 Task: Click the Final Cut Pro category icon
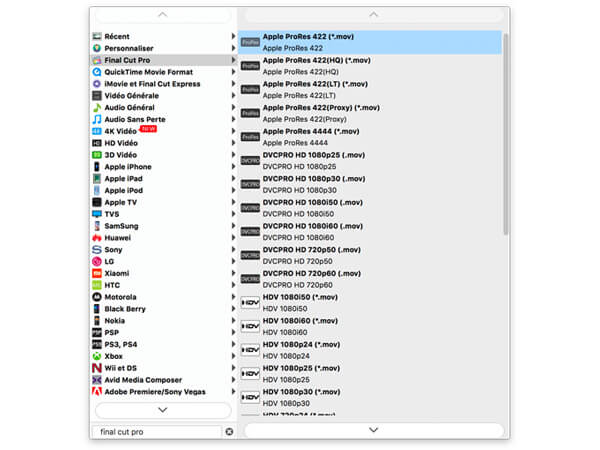click(96, 60)
